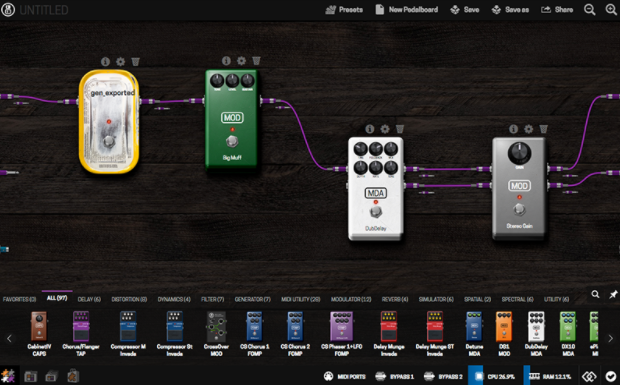Select the CS Phaser 1+LFO plugin thumbnail
The height and width of the screenshot is (385, 620).
coord(342,334)
